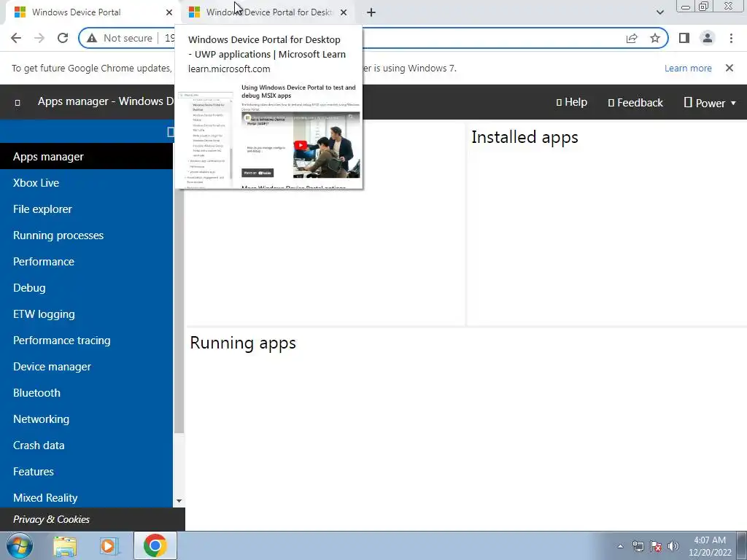Open a new tab with plus

click(x=371, y=12)
